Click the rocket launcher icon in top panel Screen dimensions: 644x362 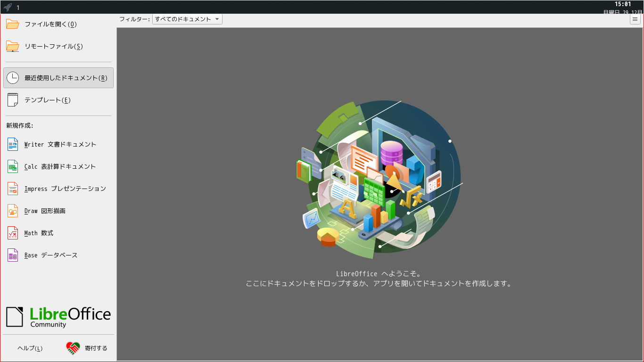tap(8, 7)
